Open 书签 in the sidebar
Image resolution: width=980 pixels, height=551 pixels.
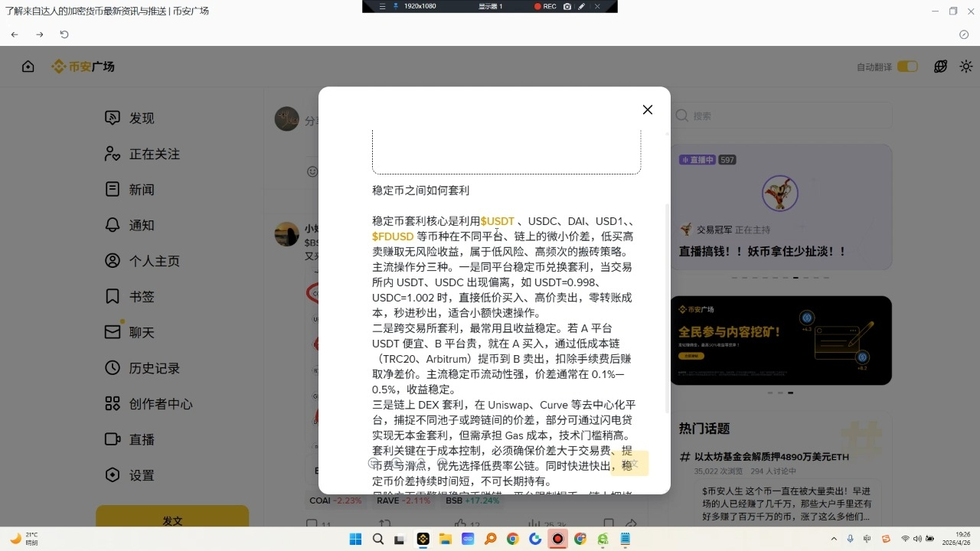(x=129, y=296)
